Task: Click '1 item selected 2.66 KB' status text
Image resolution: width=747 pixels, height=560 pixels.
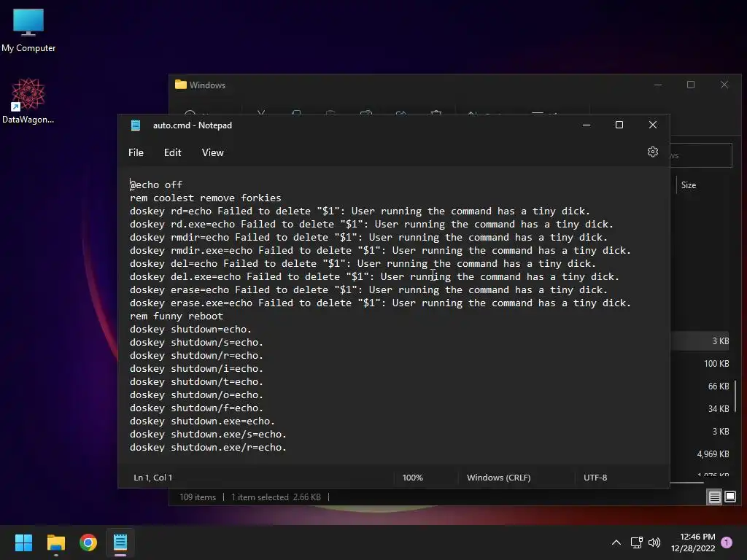Action: click(x=276, y=497)
